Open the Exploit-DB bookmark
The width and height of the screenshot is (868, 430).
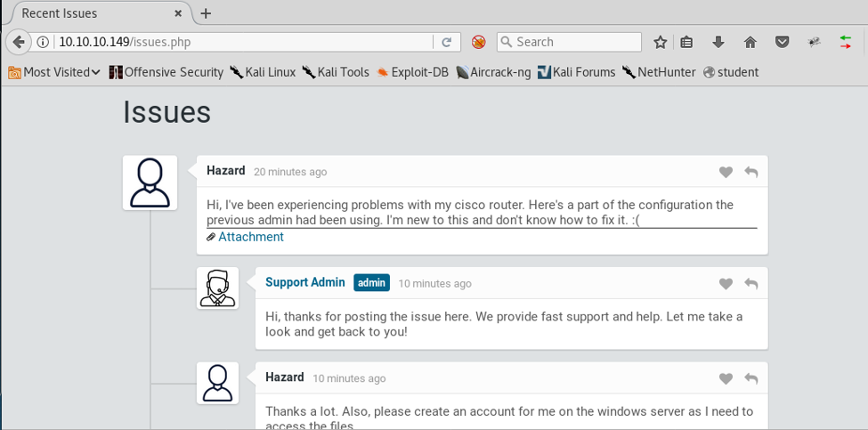click(412, 72)
